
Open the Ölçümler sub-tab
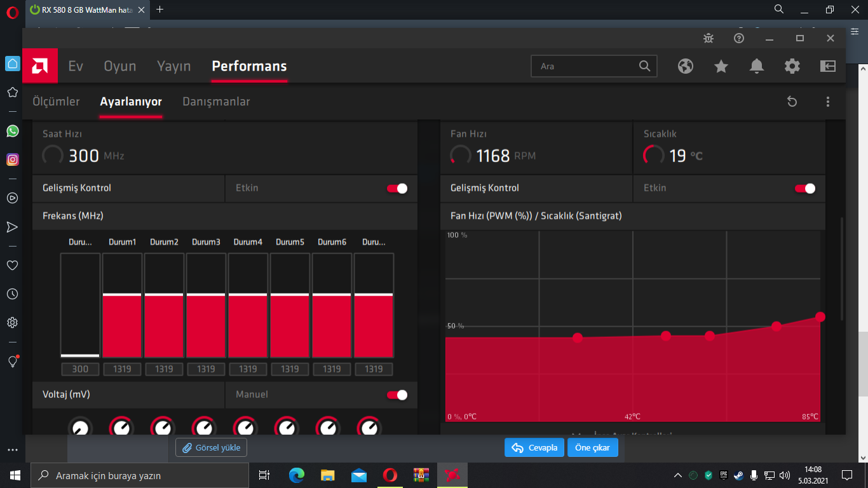(x=56, y=102)
